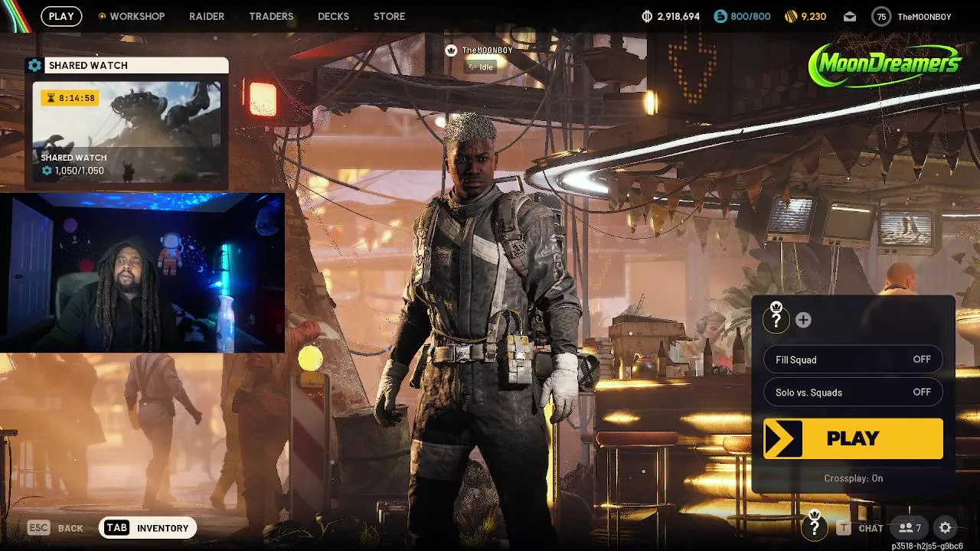Click the Shared Watch 1,050/1,050 progress
Image resolution: width=980 pixels, height=551 pixels.
tap(73, 171)
